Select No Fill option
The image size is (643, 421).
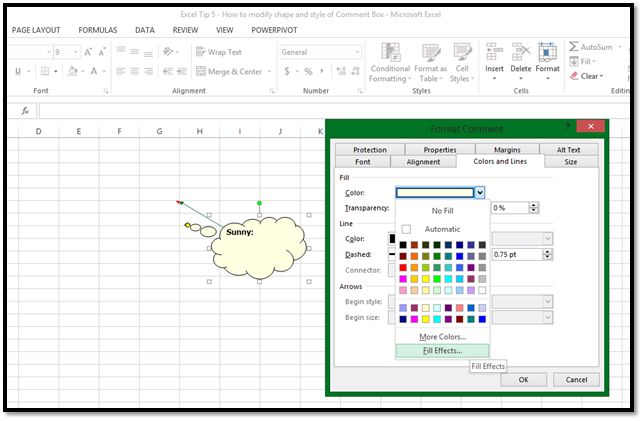point(442,211)
